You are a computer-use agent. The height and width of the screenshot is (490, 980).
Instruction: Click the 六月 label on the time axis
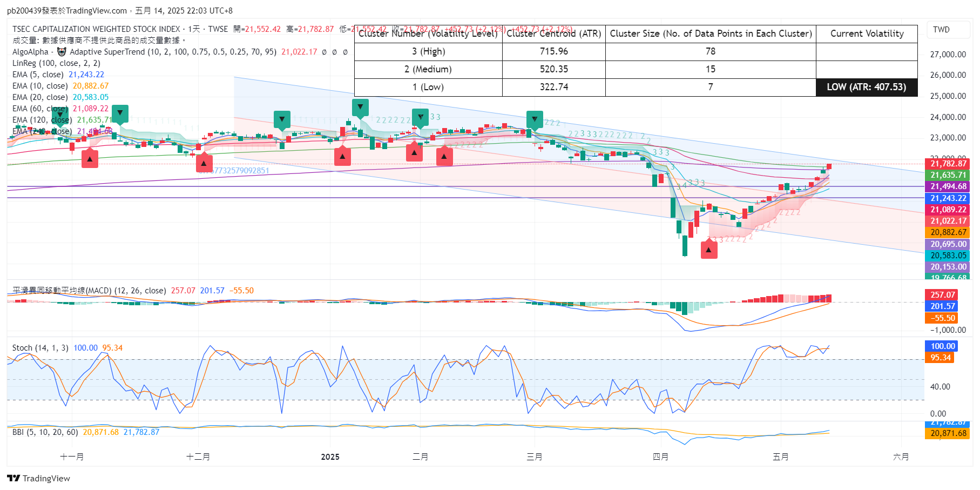point(901,457)
